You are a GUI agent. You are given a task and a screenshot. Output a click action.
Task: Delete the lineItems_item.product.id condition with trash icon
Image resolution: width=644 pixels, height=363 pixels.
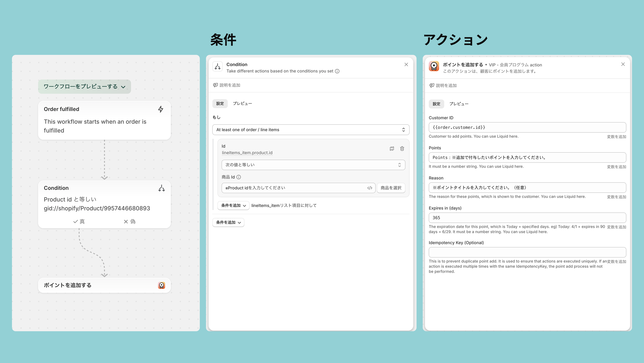[x=402, y=149]
